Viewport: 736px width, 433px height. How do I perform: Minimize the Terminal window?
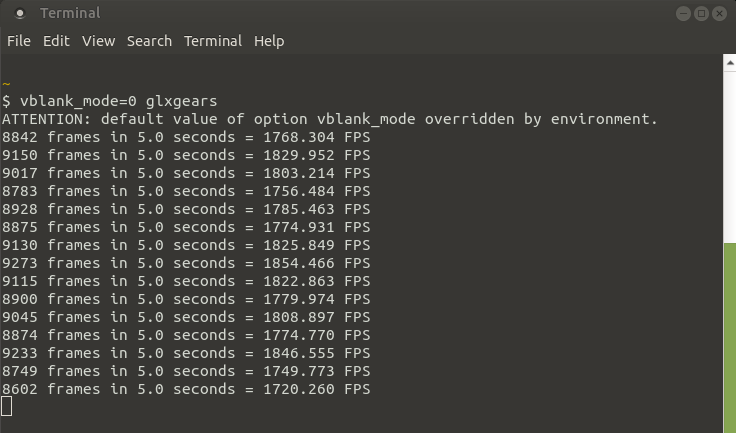click(x=682, y=13)
